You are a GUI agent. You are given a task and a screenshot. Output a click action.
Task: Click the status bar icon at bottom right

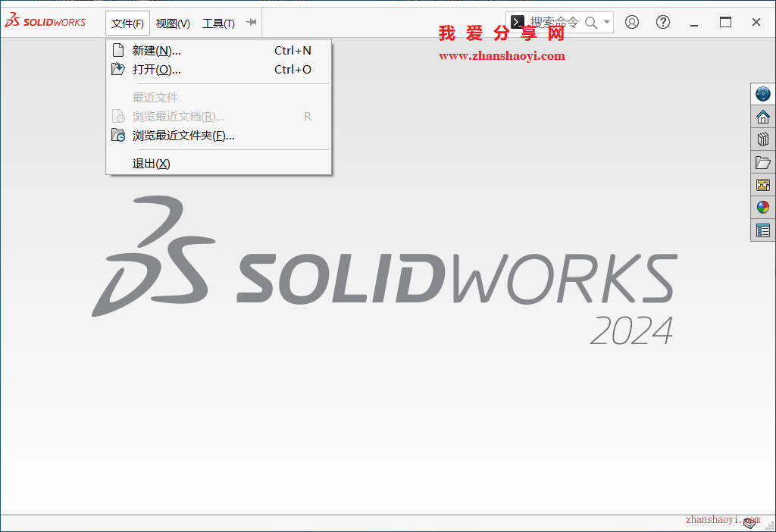[x=749, y=523]
